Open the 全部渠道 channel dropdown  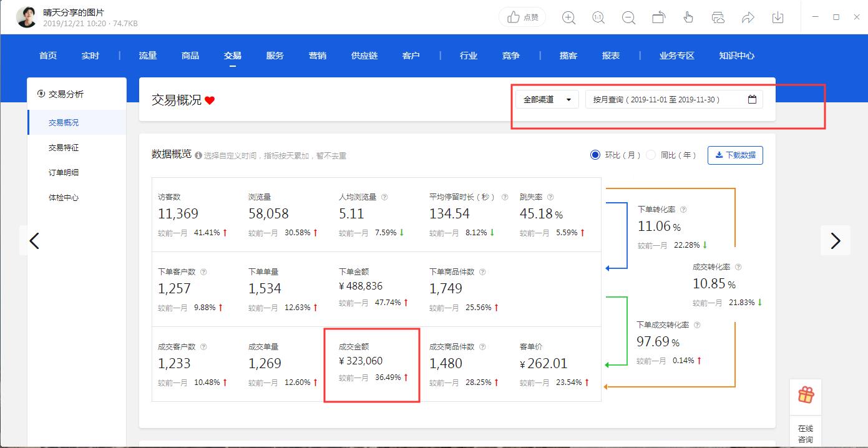[x=547, y=99]
